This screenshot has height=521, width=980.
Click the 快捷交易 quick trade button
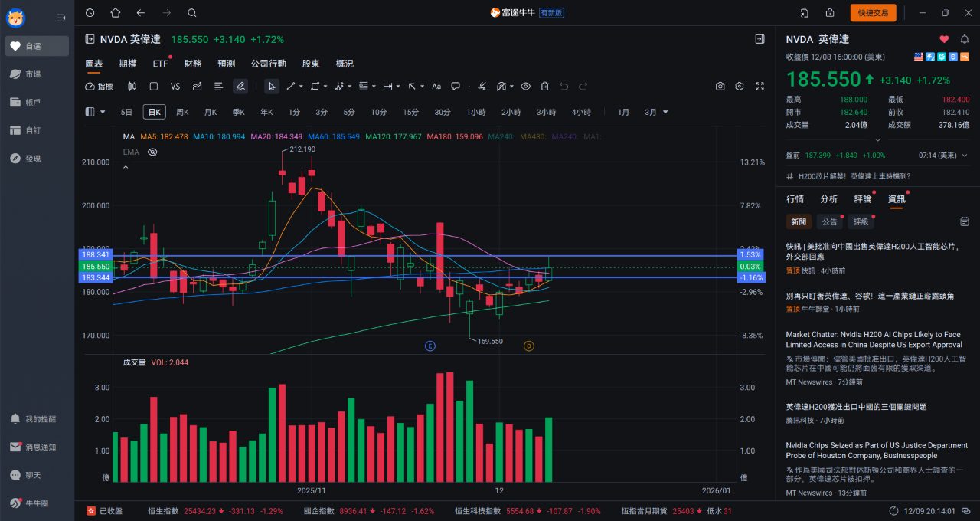pyautogui.click(x=873, y=12)
